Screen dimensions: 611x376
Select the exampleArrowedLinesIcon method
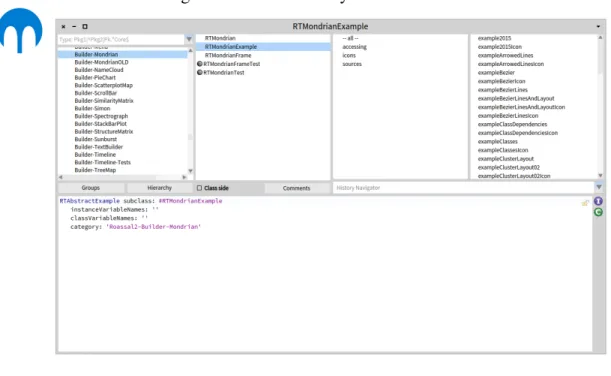coord(511,64)
